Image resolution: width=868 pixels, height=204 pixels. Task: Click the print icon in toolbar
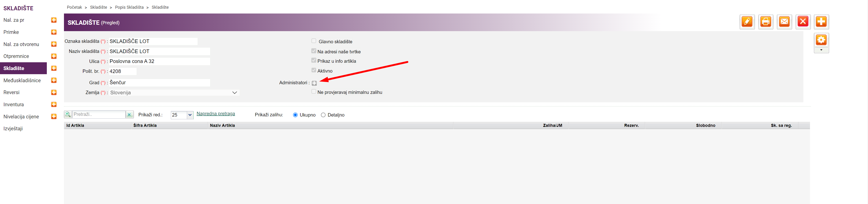point(766,22)
